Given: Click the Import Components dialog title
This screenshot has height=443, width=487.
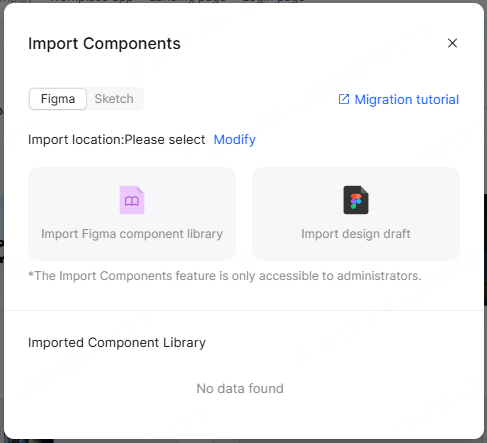Looking at the screenshot, I should (x=104, y=44).
